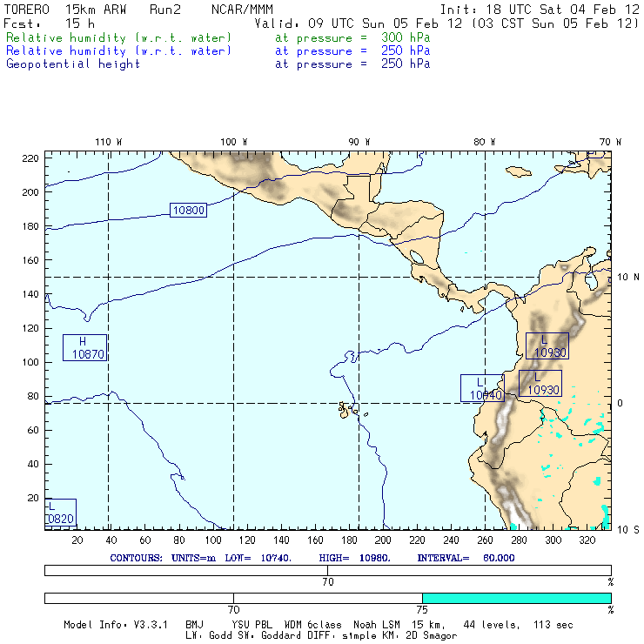Click the '2D Smagor' text
The height and width of the screenshot is (644, 644).
[432, 636]
